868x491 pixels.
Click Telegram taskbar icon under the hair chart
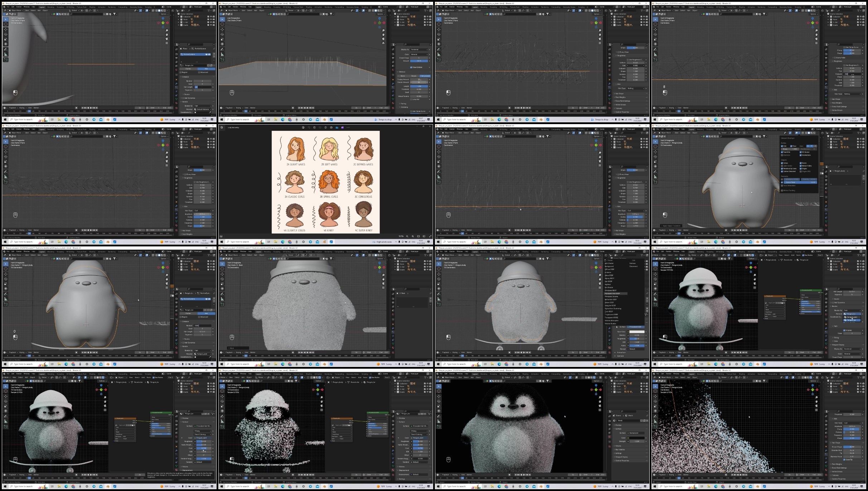coord(310,242)
